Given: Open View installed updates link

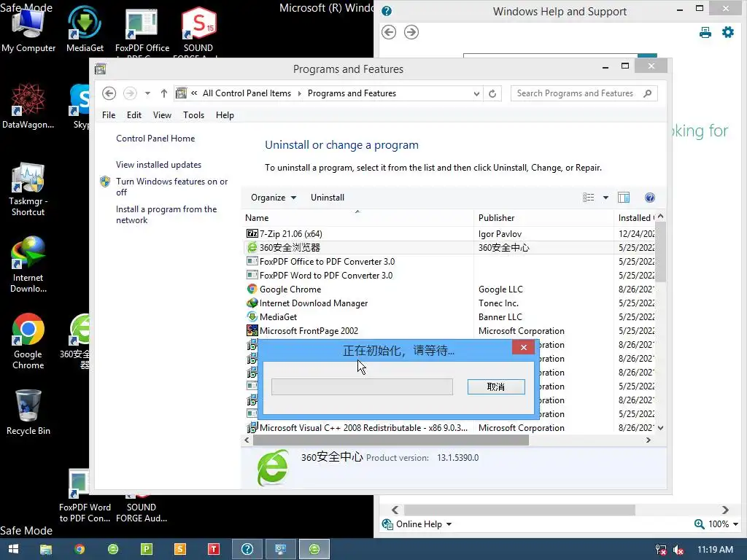Looking at the screenshot, I should click(x=158, y=165).
